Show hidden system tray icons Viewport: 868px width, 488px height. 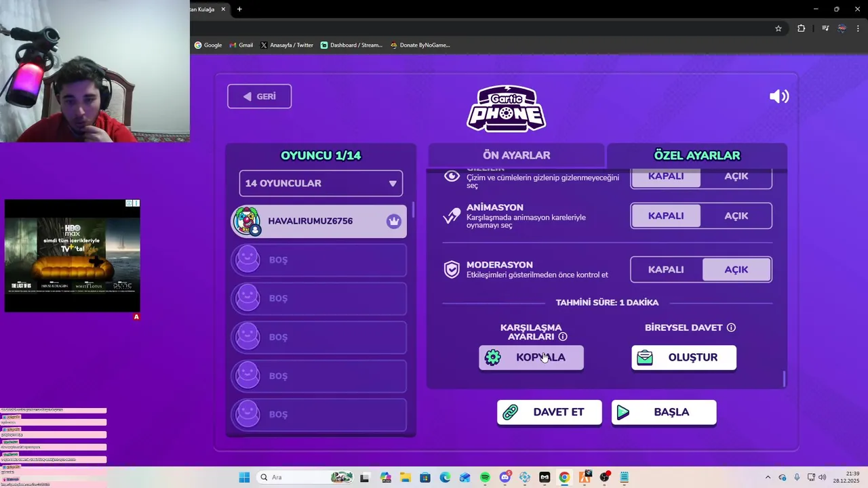pos(768,477)
